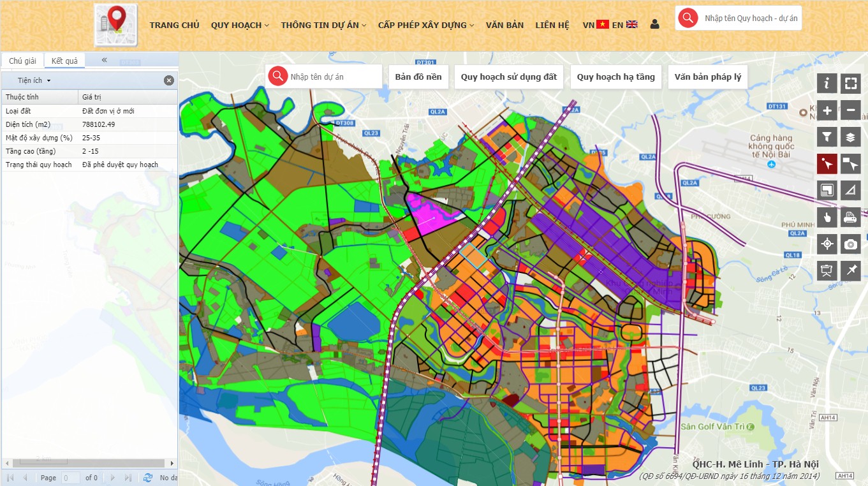Image resolution: width=868 pixels, height=486 pixels.
Task: Click the Thuộc tính column header
Action: (x=40, y=97)
